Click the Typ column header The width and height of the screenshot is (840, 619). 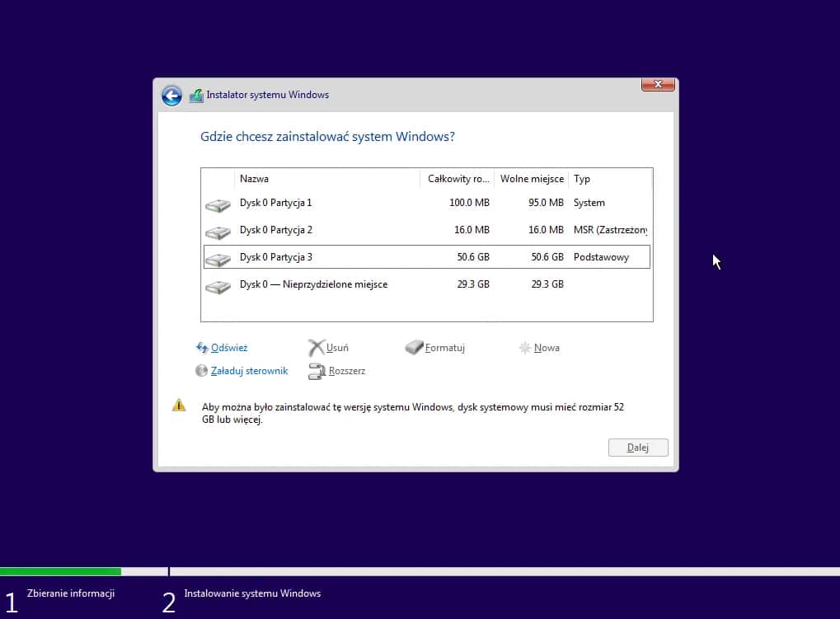tap(580, 178)
